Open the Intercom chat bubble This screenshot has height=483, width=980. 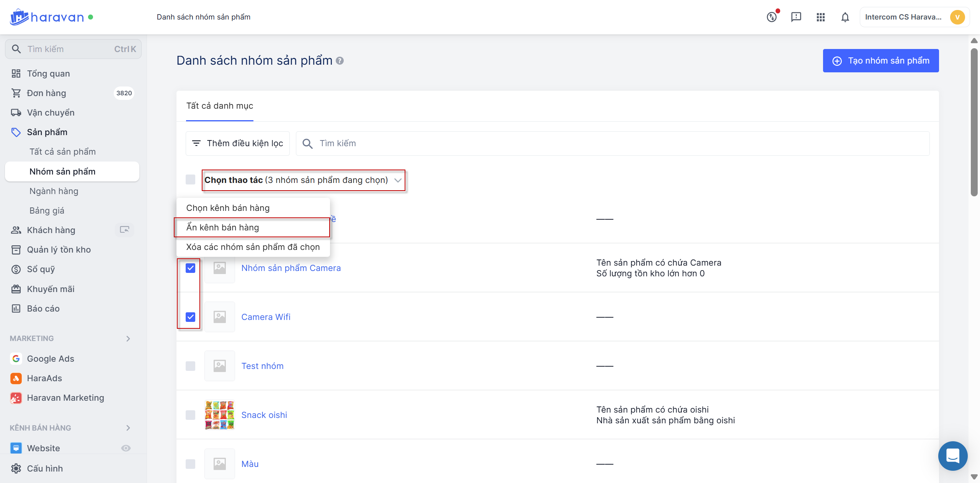coord(952,456)
